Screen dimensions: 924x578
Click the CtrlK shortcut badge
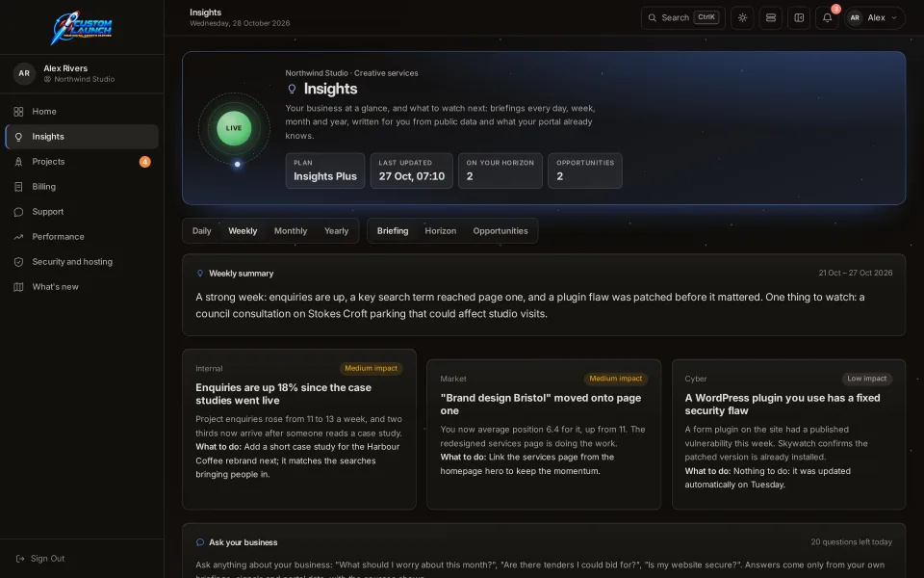point(706,17)
